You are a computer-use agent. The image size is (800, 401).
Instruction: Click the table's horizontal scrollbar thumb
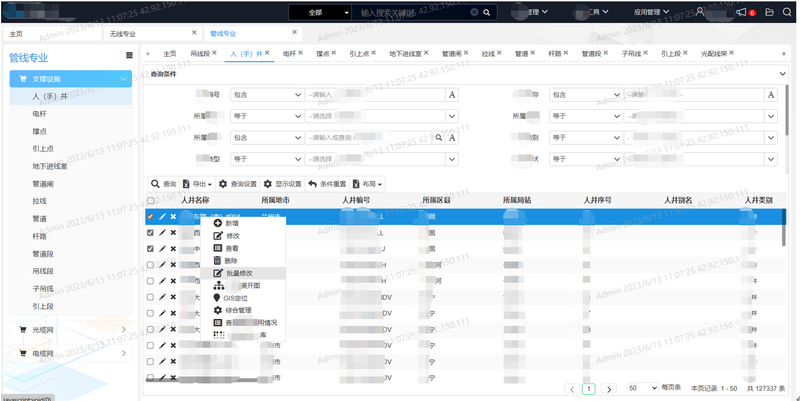[x=203, y=380]
